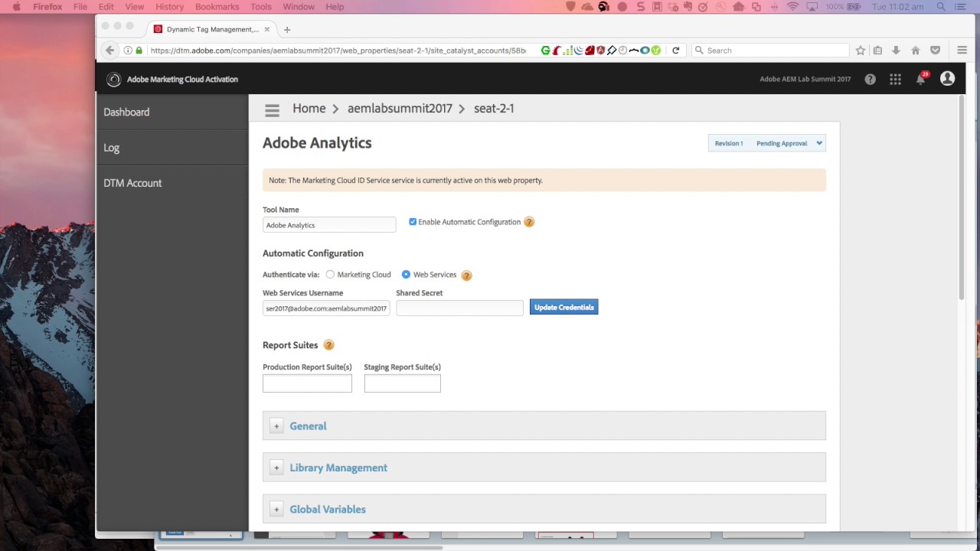Focus Firefox Search box
980x551 pixels.
point(770,51)
